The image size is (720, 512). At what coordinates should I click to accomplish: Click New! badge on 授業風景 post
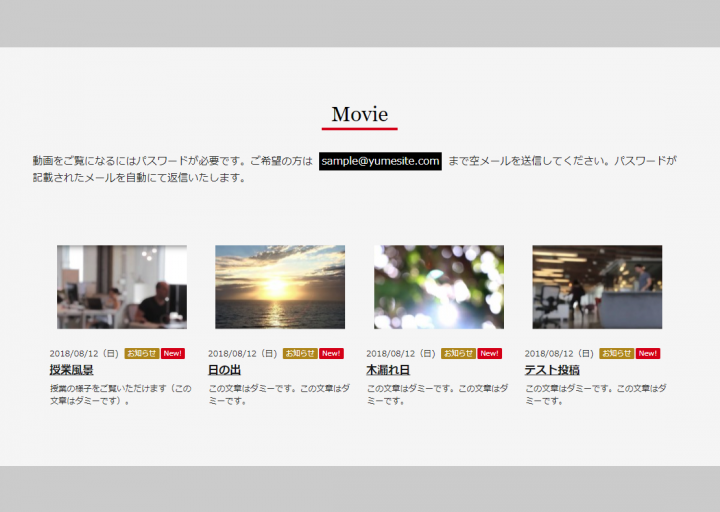pyautogui.click(x=173, y=354)
